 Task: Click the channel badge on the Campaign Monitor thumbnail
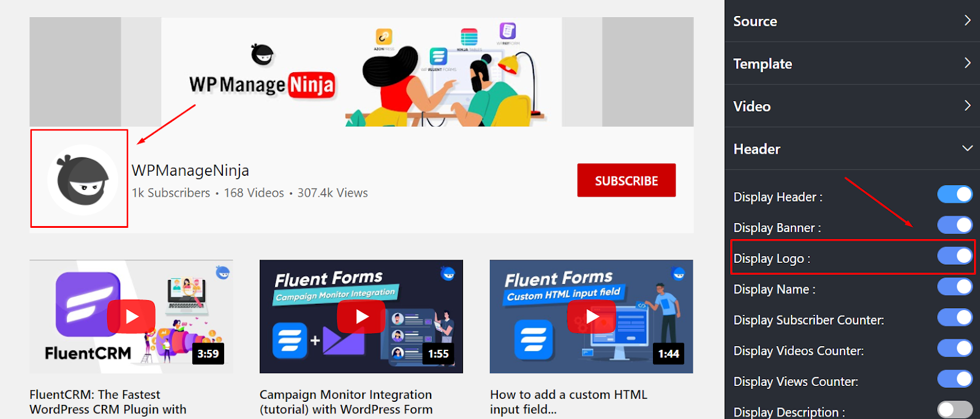[448, 273]
